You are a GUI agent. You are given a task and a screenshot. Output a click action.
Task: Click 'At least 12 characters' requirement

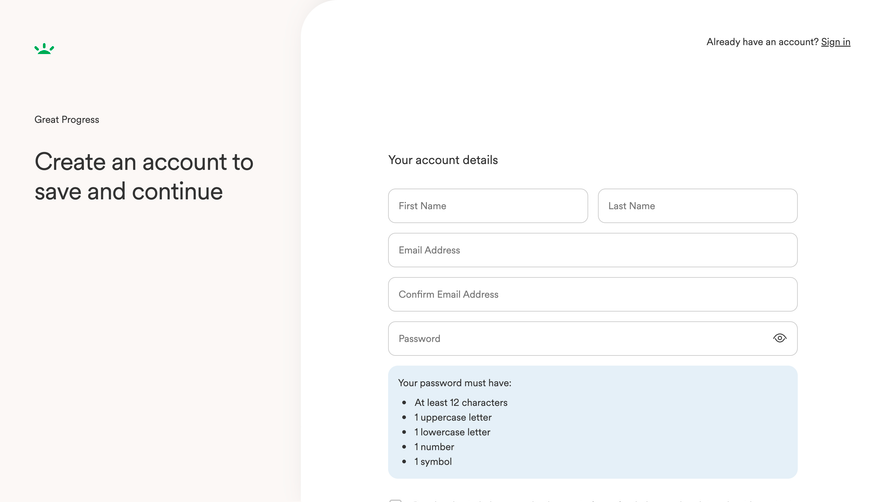(x=461, y=403)
